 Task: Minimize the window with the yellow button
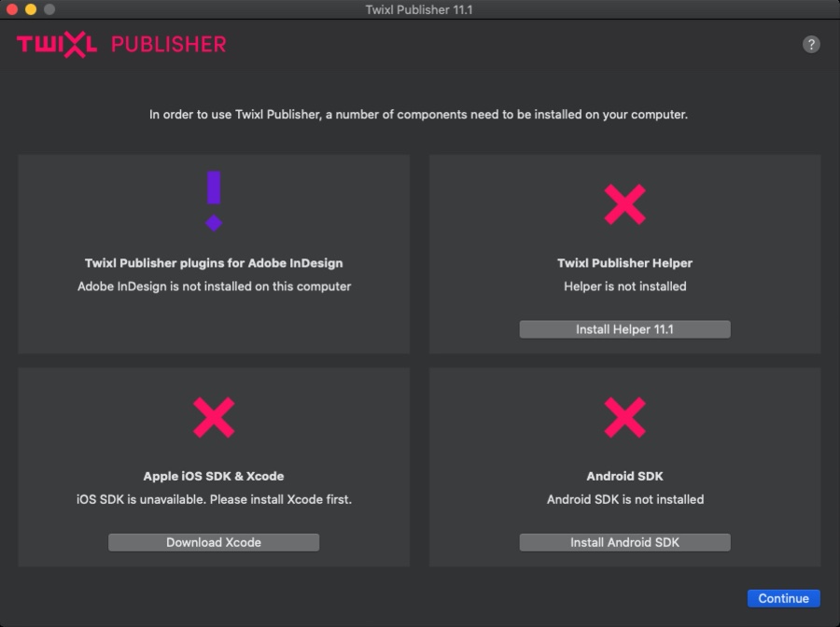31,9
